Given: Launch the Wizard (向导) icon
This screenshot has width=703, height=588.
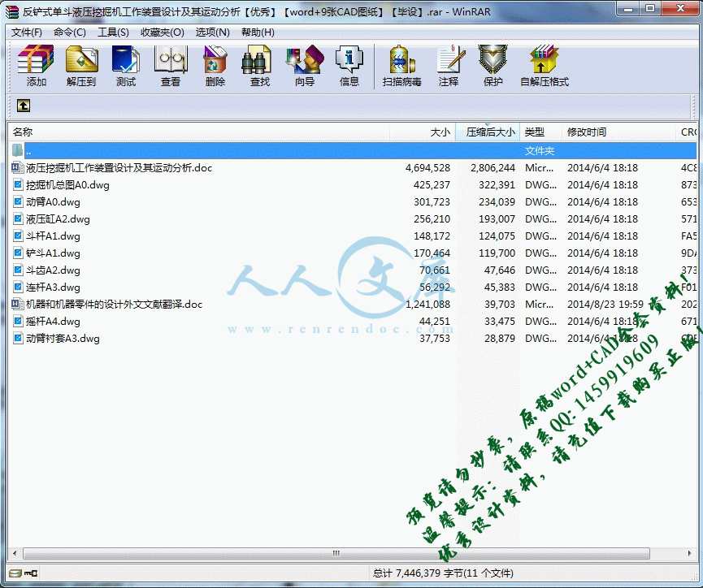Looking at the screenshot, I should [305, 59].
